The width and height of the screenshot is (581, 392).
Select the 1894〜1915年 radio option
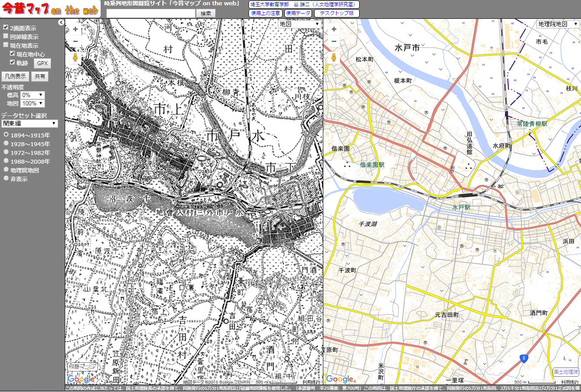click(x=6, y=135)
